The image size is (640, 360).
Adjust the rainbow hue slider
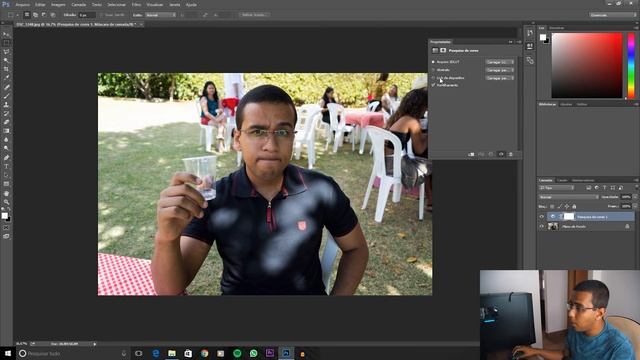click(x=631, y=66)
